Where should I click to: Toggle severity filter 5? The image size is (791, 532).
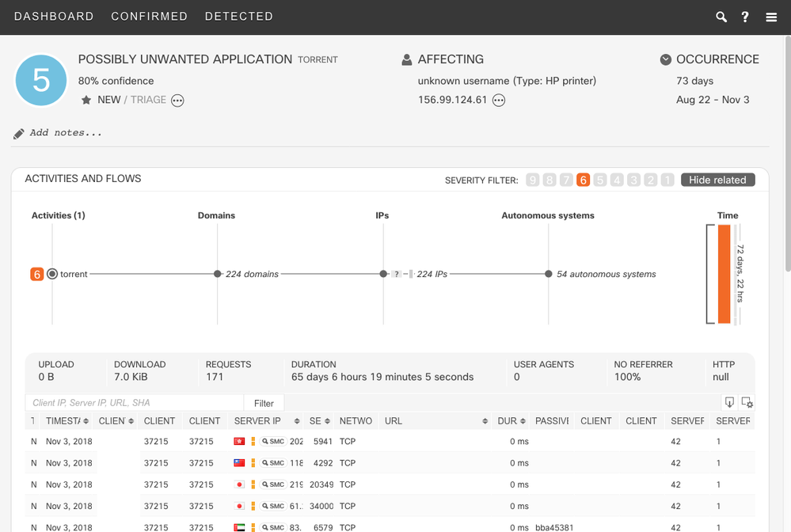coord(600,180)
